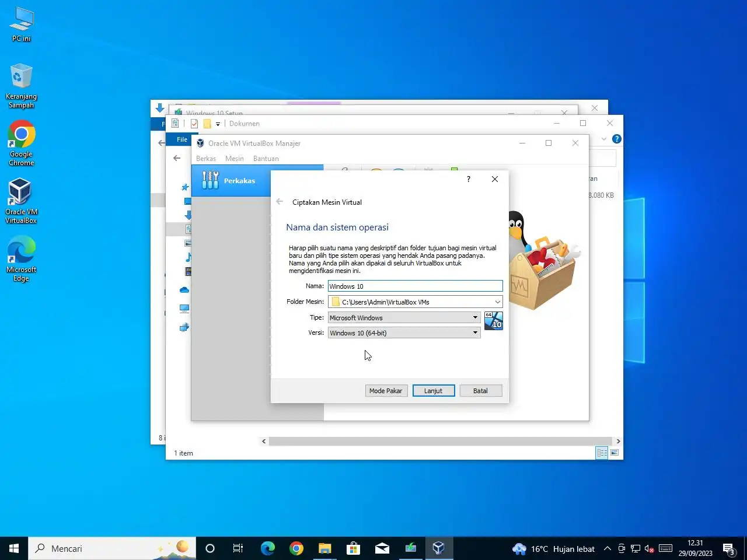Viewport: 747px width, 560px height.
Task: Open the Bantuan menu in VirtualBox
Action: click(x=266, y=159)
